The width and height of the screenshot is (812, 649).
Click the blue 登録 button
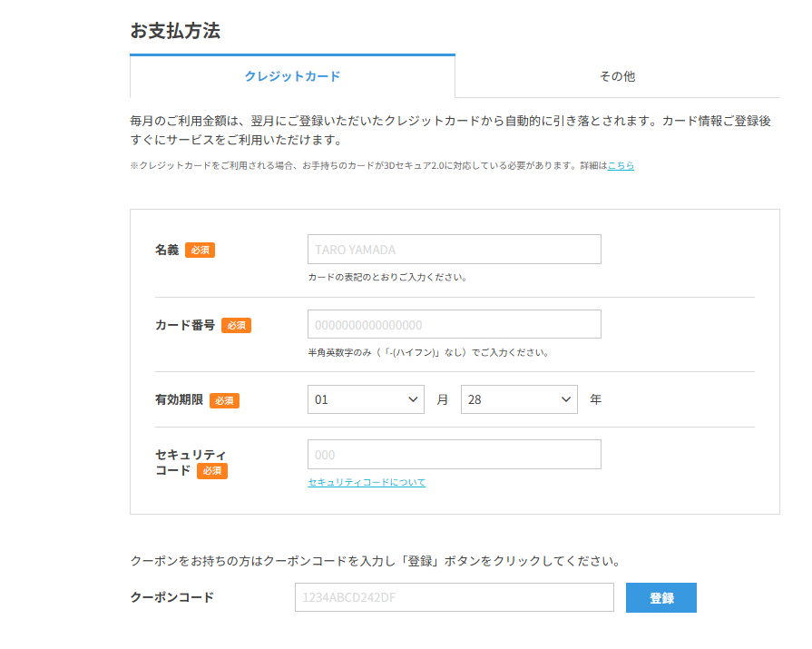tap(660, 598)
